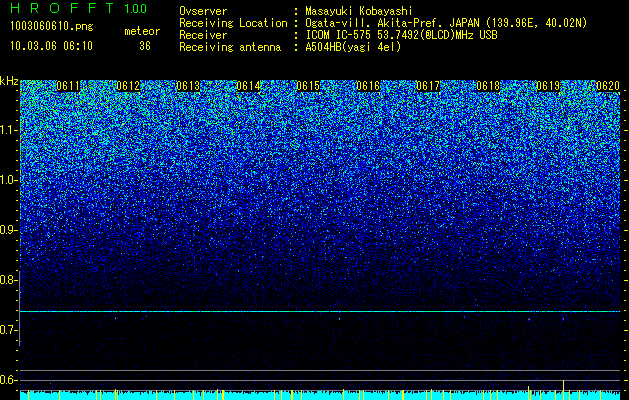
Task: Click the cyan carrier line in the spectrogram
Action: coord(320,311)
